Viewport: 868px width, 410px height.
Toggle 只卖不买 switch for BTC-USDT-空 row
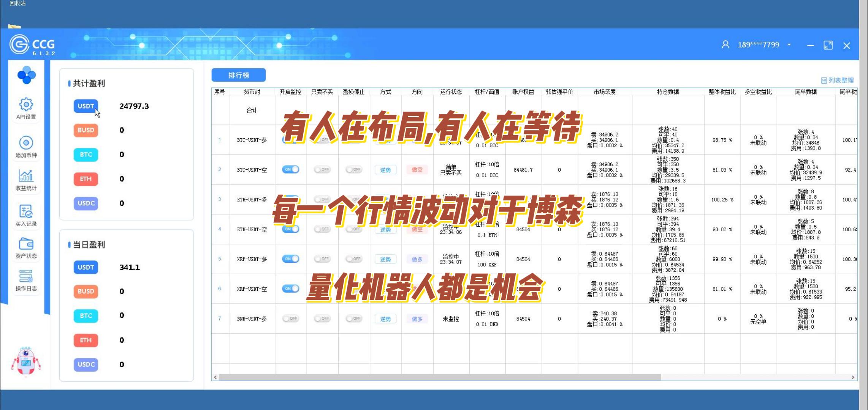322,170
